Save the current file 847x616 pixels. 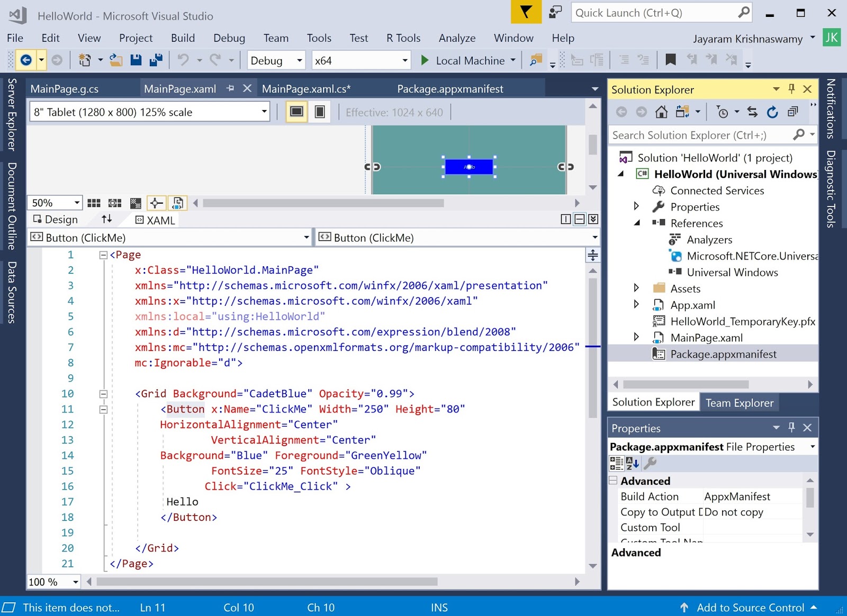(136, 60)
